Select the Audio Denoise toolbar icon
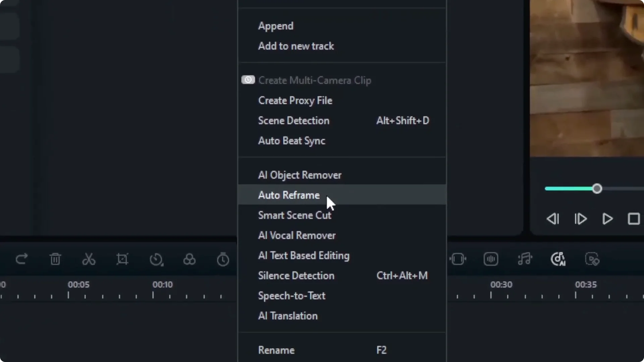 (x=490, y=259)
